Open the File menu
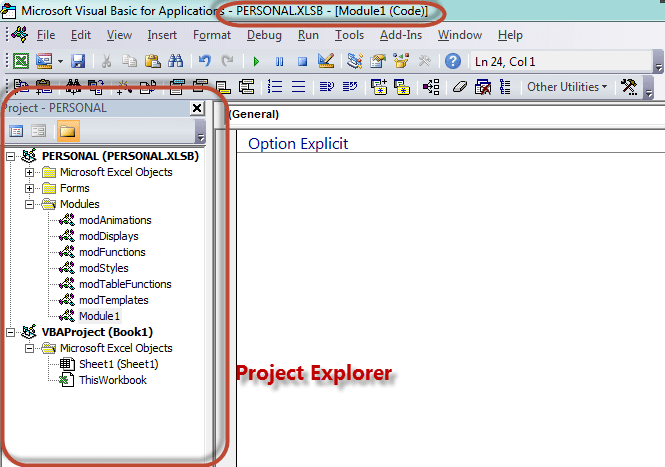This screenshot has width=665, height=467. coord(46,35)
